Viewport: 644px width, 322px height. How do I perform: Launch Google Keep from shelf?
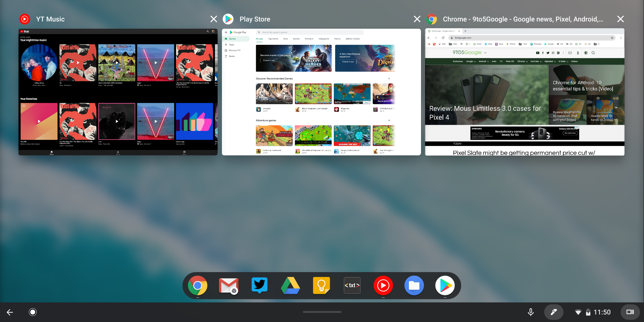(x=321, y=286)
